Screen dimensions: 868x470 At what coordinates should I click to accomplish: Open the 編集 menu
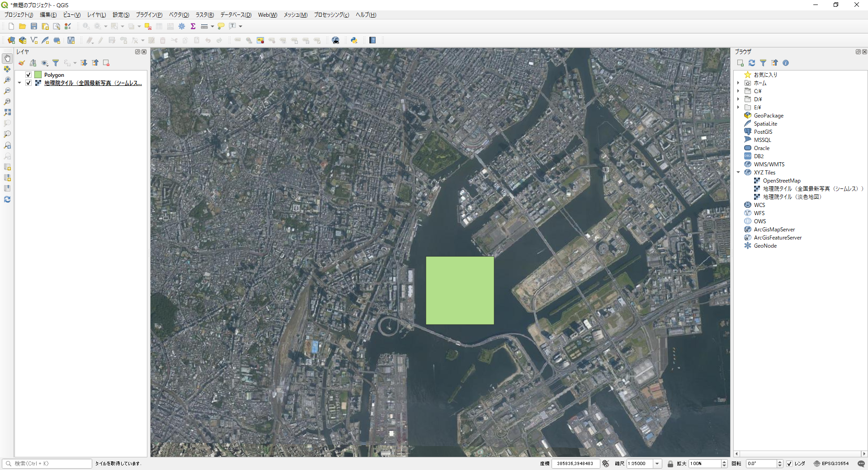[x=48, y=15]
